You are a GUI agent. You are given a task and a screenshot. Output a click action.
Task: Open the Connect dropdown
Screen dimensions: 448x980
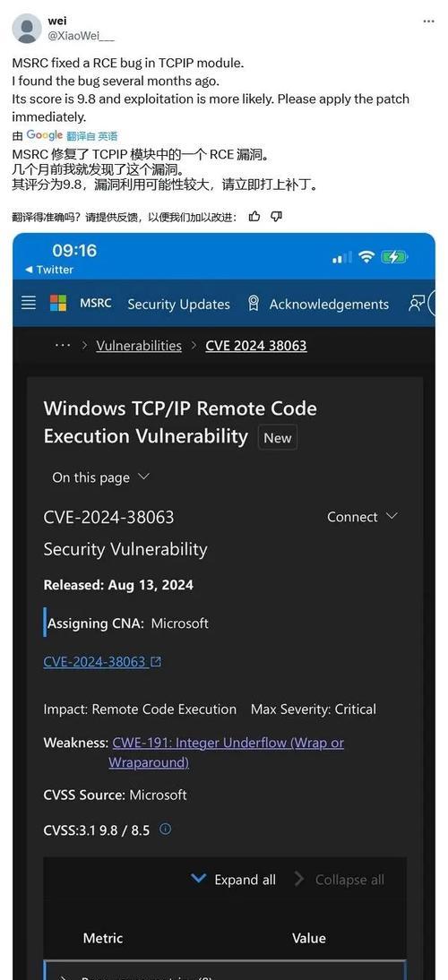[362, 517]
